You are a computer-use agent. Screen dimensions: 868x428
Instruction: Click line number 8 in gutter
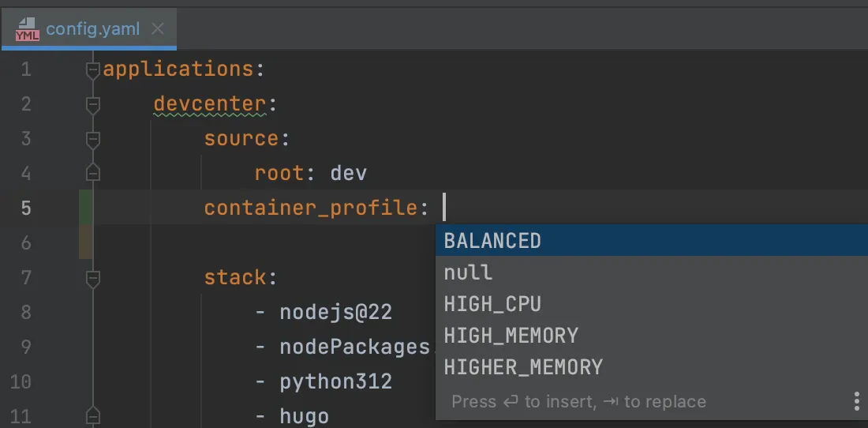pos(26,312)
